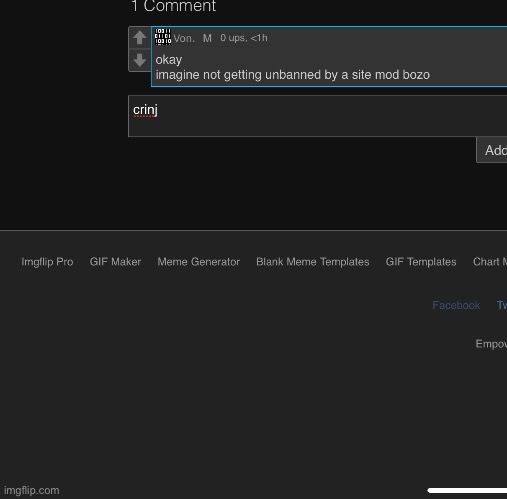This screenshot has width=507, height=499.
Task: Open GIF Templates from the footer
Action: click(x=421, y=262)
